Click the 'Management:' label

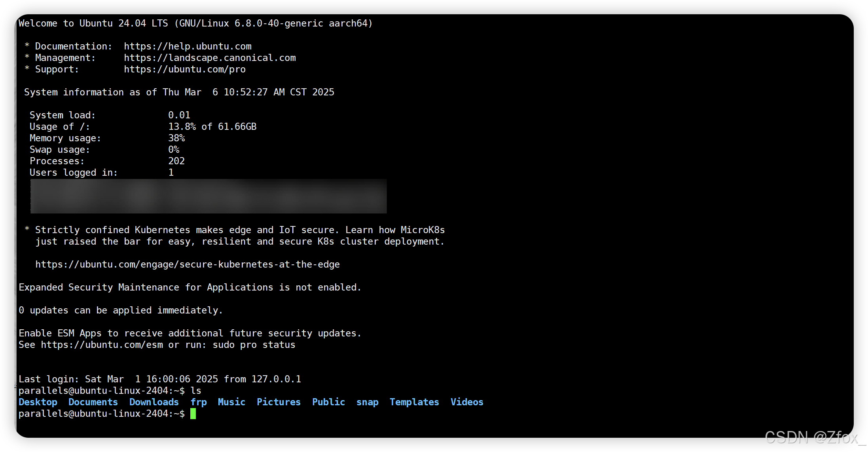(65, 58)
